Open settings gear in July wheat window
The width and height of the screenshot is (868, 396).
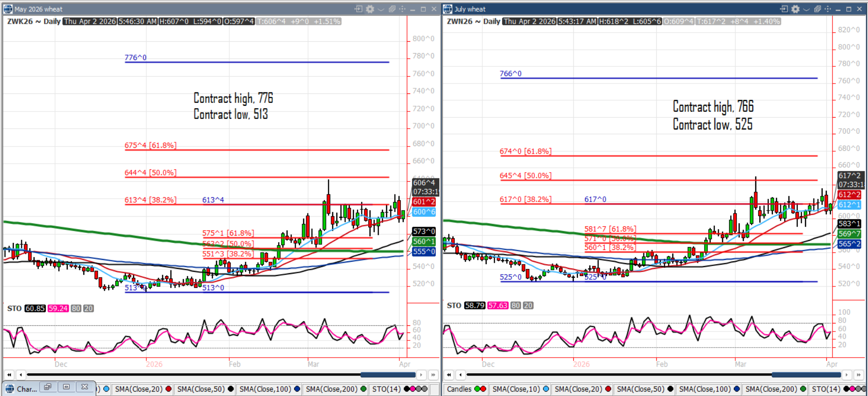click(796, 9)
